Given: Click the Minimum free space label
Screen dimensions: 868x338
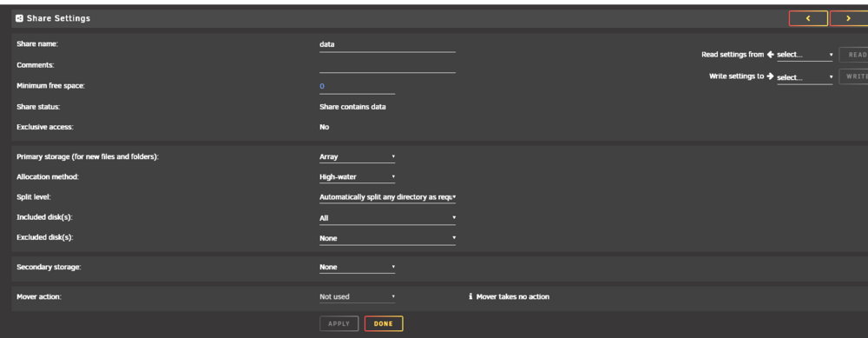Looking at the screenshot, I should point(50,86).
